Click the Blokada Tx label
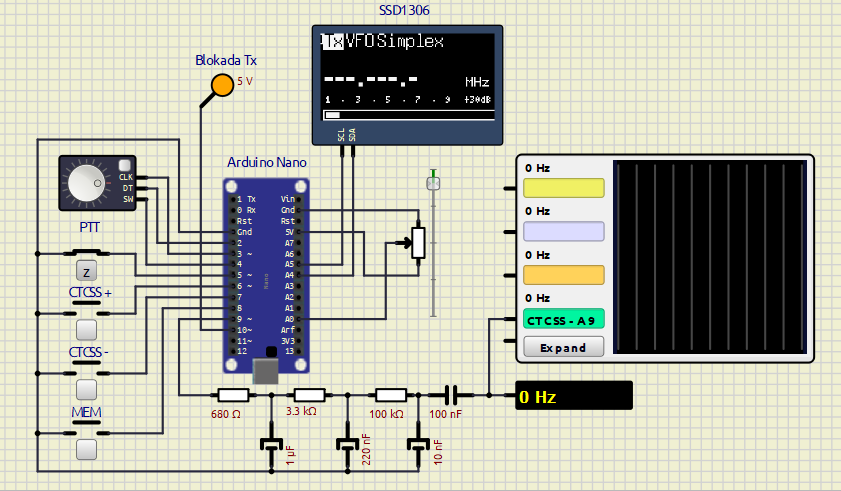Image resolution: width=841 pixels, height=491 pixels. click(x=226, y=60)
